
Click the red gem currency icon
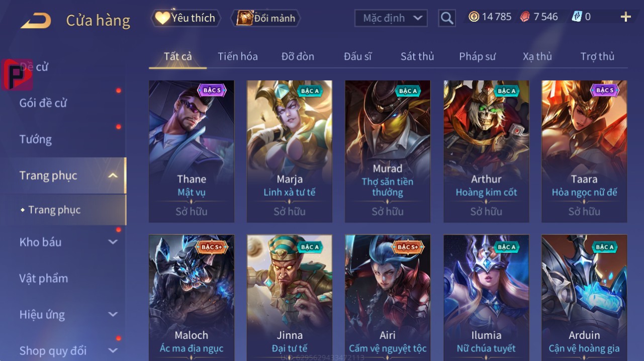[524, 17]
